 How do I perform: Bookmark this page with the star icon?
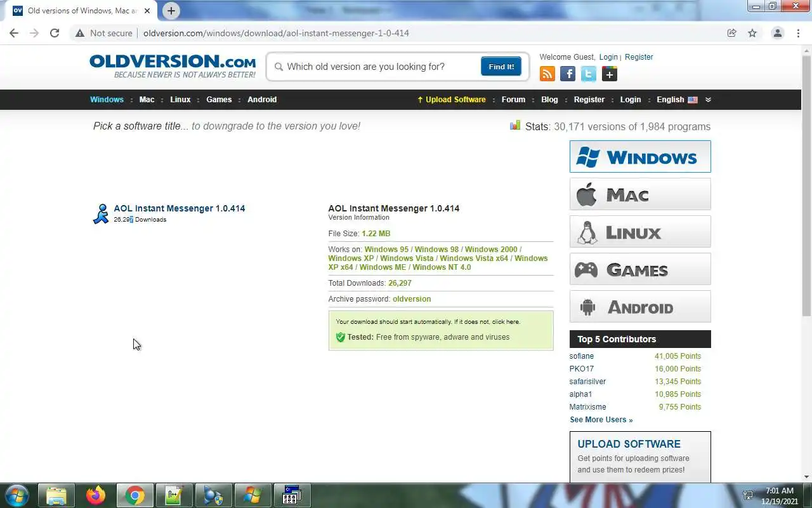(x=752, y=33)
